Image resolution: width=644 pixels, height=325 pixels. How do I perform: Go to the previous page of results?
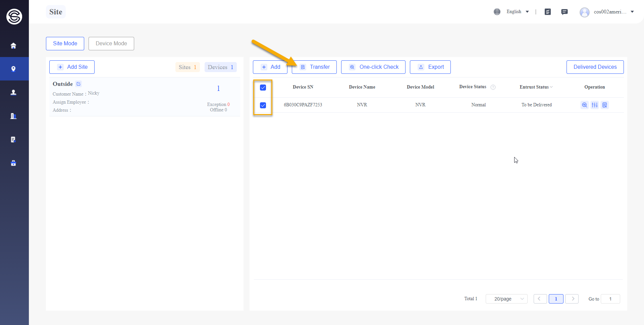[540, 299]
